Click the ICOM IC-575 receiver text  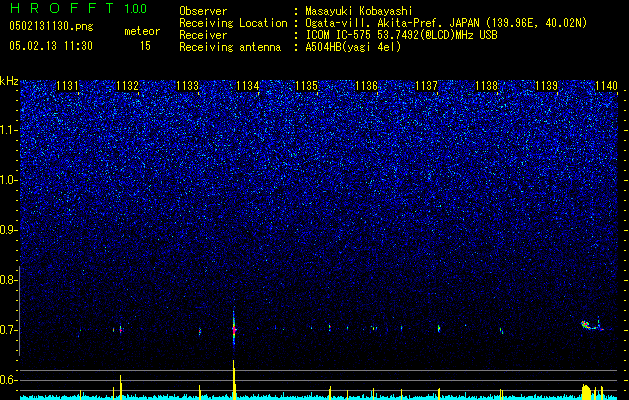[401, 35]
